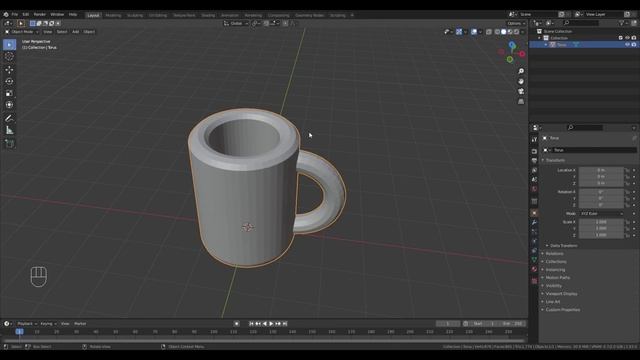Click the viewport zoom magnifier icon
Viewport: 640px width, 360px height.
point(521,71)
